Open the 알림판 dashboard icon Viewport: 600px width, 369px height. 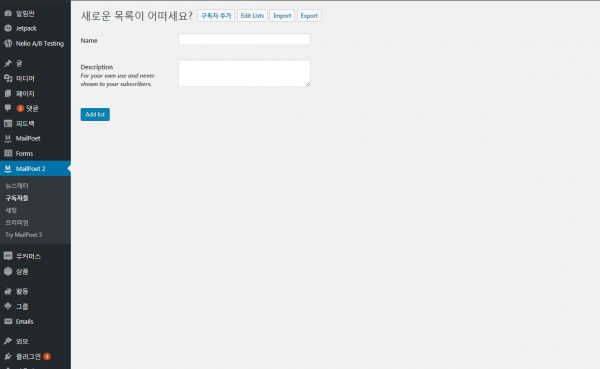click(8, 13)
